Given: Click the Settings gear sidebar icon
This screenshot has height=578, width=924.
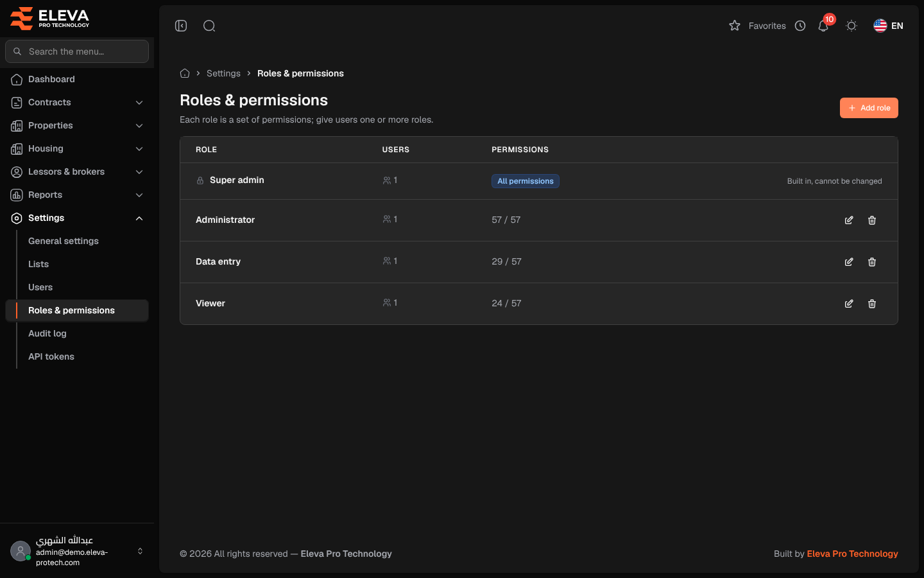Looking at the screenshot, I should tap(17, 218).
